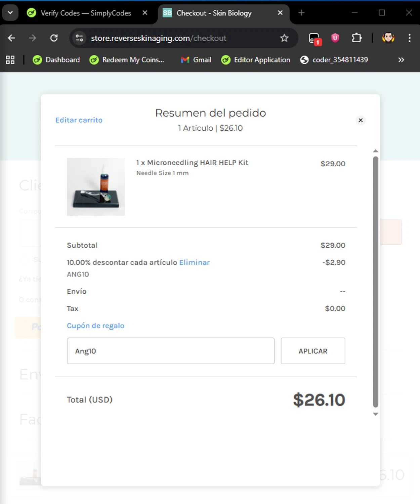
Task: Bookmark this page with star icon
Action: [x=284, y=38]
